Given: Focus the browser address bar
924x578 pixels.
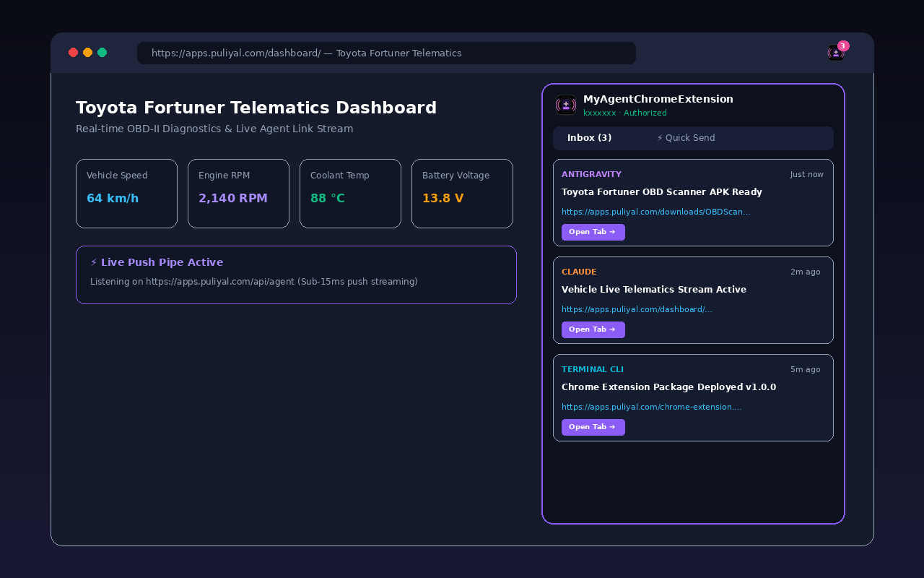Looking at the screenshot, I should point(386,53).
